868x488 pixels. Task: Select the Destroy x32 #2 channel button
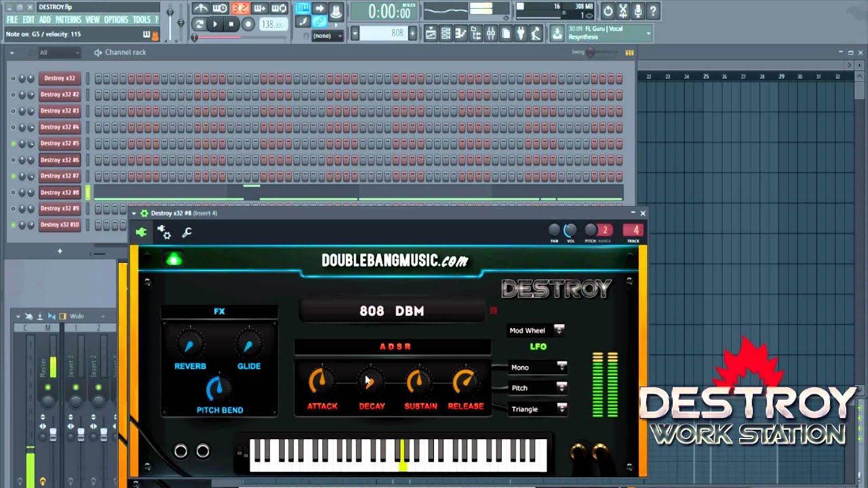click(60, 94)
